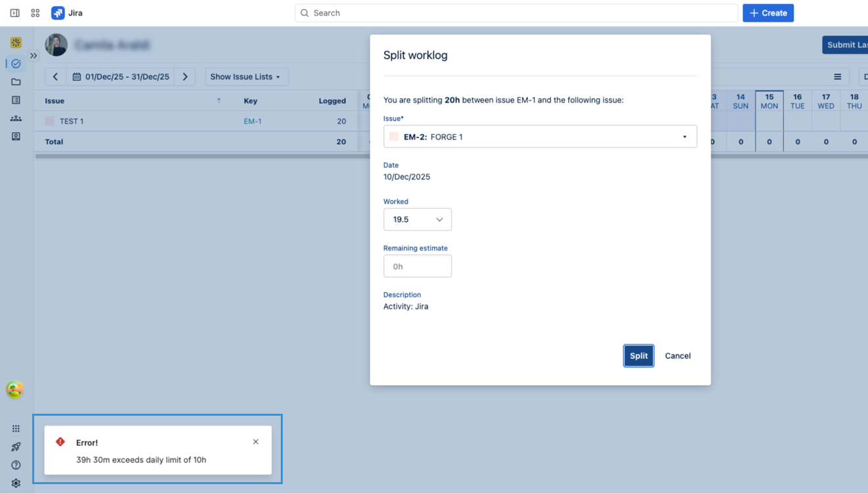The height and width of the screenshot is (494, 868).
Task: Go to the previous date period
Action: (x=55, y=77)
